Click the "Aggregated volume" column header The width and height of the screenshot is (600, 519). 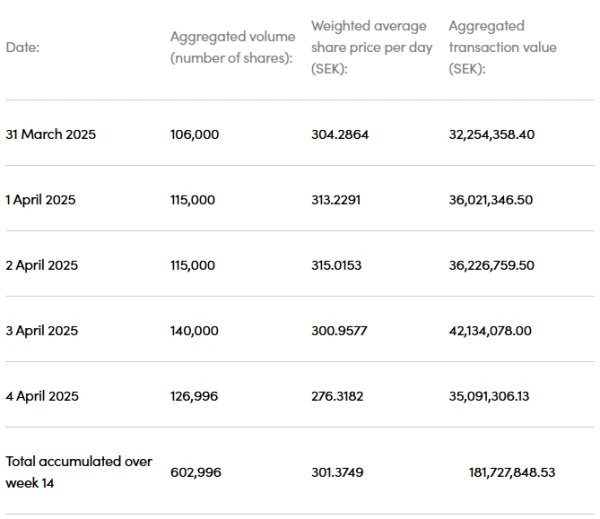pyautogui.click(x=232, y=47)
